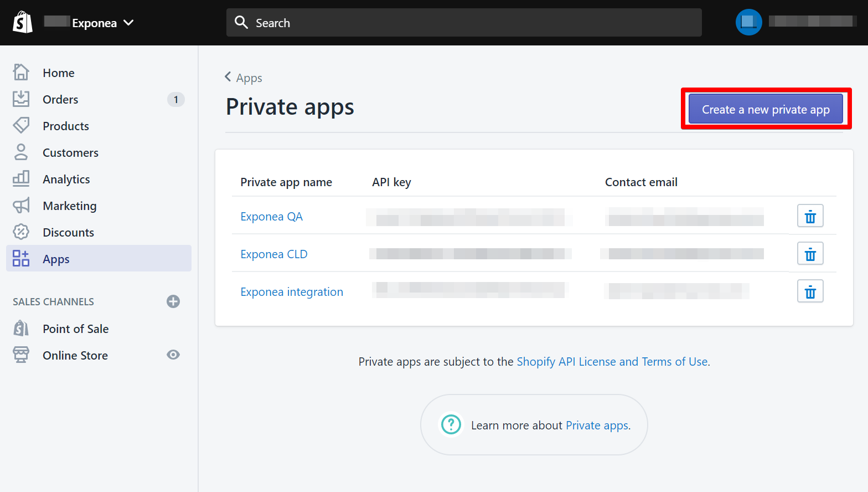Delete Exponea CLD app trash icon
Image resolution: width=868 pixels, height=492 pixels.
(810, 254)
